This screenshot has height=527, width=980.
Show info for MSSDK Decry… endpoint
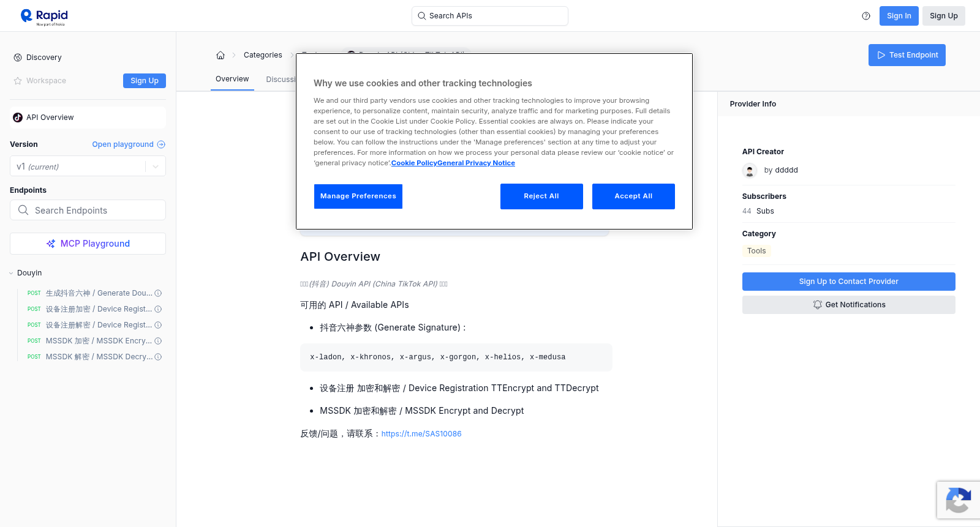(x=158, y=357)
